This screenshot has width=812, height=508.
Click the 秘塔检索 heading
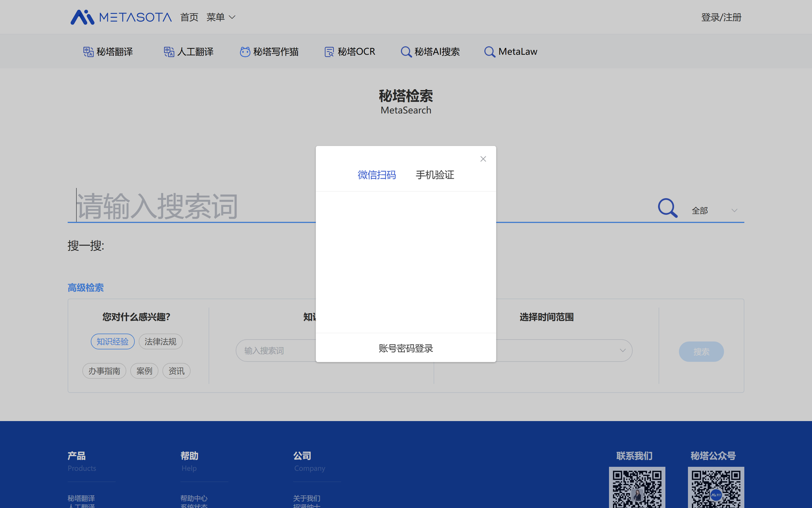pyautogui.click(x=406, y=96)
